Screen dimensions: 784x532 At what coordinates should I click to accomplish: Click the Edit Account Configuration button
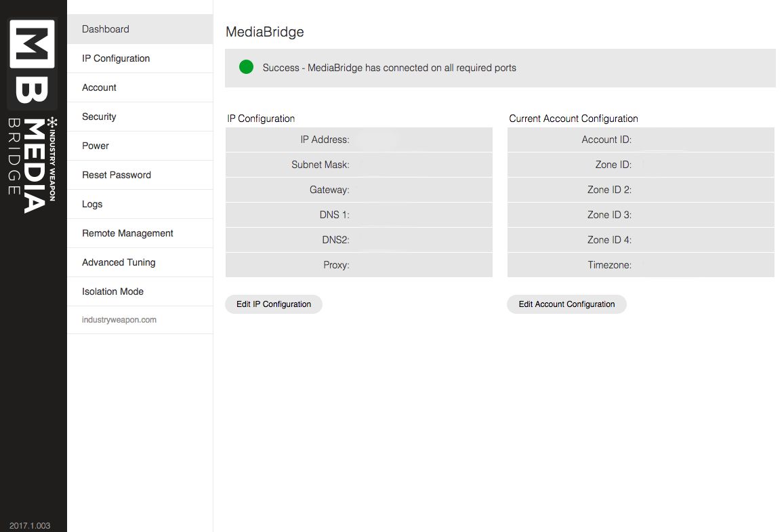click(x=566, y=304)
